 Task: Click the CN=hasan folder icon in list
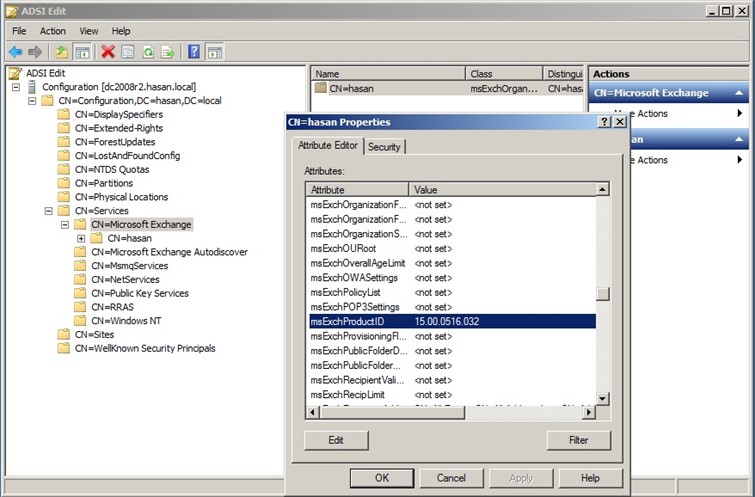pyautogui.click(x=321, y=88)
